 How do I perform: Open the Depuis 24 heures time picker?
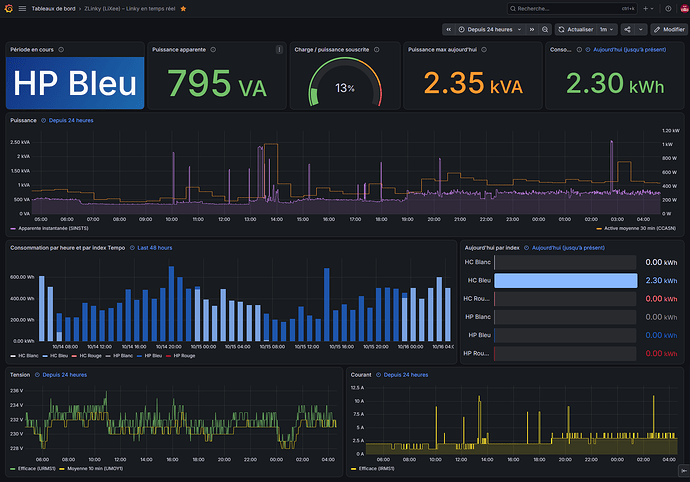(490, 29)
